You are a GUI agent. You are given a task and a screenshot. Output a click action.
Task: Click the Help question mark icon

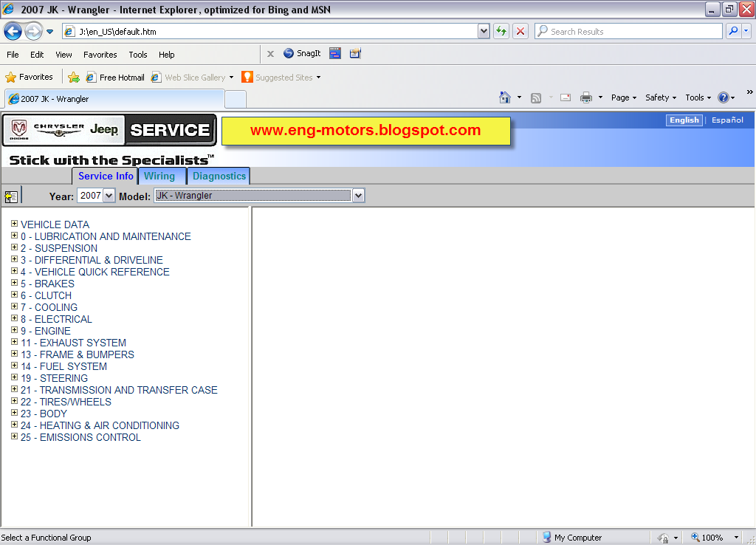tap(724, 98)
